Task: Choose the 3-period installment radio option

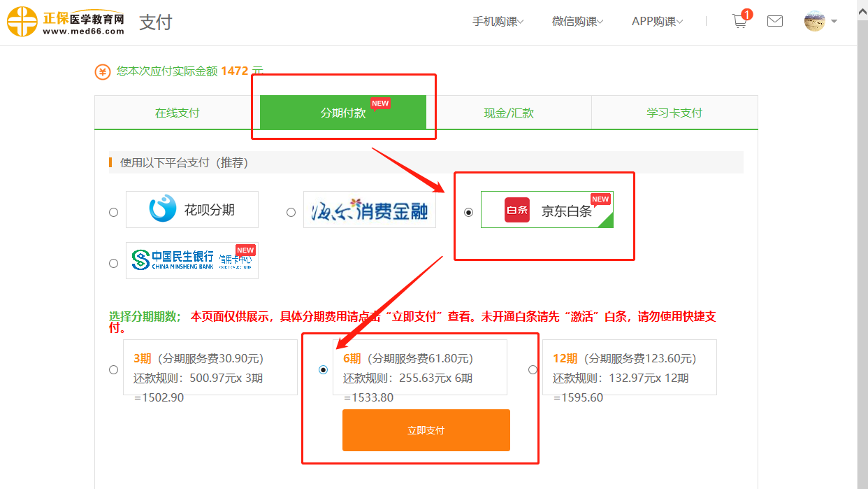Action: point(114,369)
